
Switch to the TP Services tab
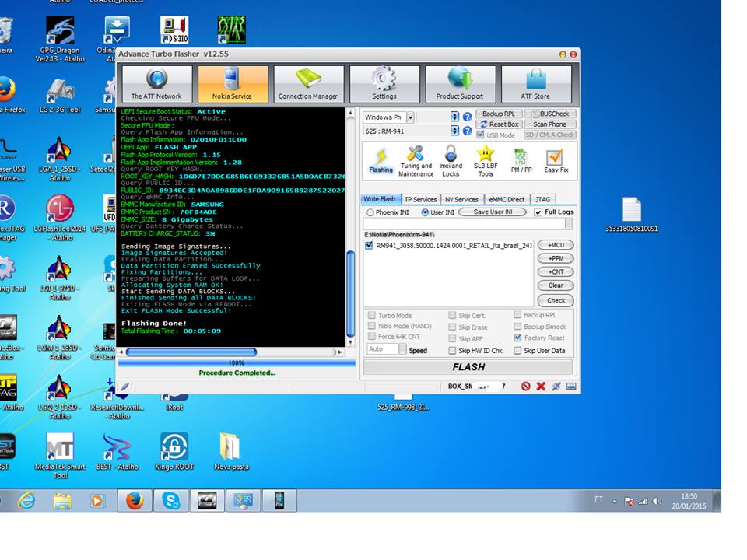pyautogui.click(x=420, y=200)
